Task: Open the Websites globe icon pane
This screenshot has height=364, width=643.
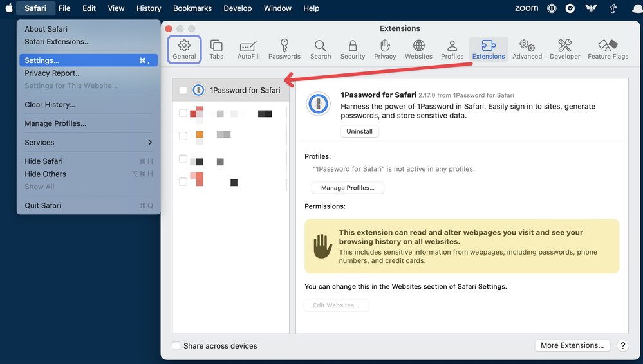Action: 418,49
